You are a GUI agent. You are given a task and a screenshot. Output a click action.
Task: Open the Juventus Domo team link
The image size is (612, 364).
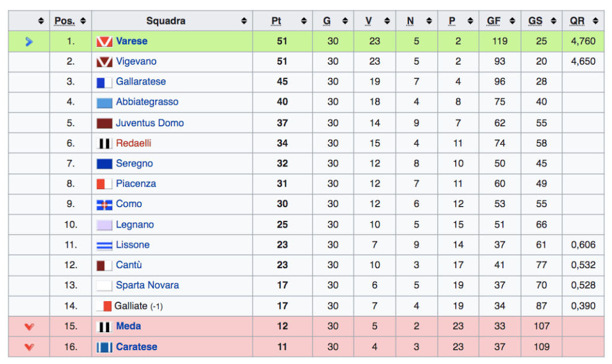[150, 123]
